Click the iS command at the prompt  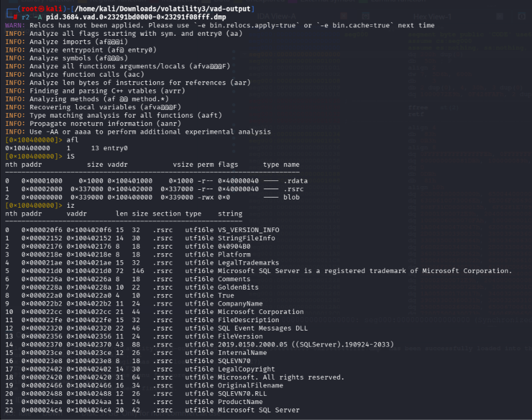pos(70,157)
